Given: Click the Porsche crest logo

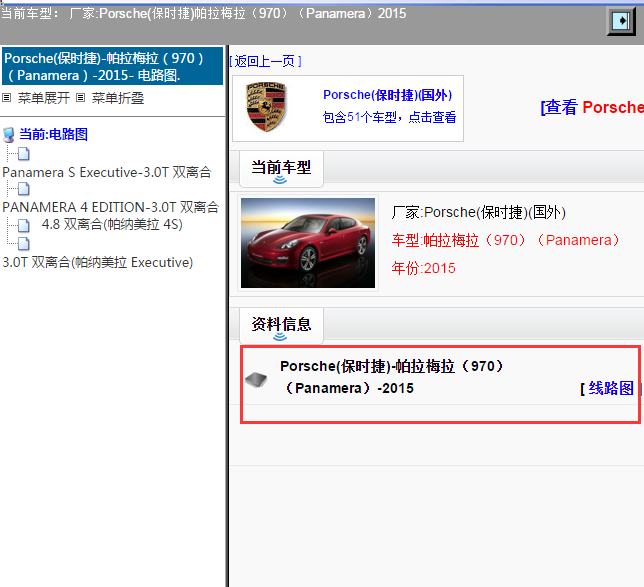Looking at the screenshot, I should pyautogui.click(x=266, y=108).
